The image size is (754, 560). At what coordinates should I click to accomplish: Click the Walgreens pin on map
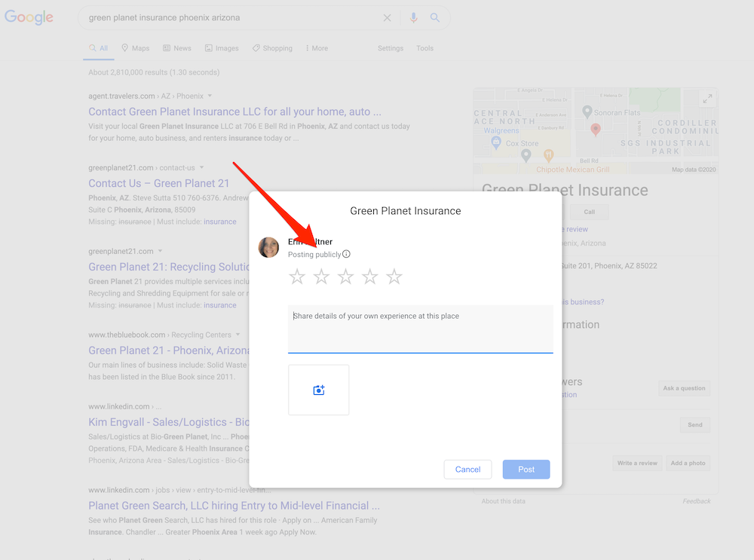pyautogui.click(x=496, y=142)
